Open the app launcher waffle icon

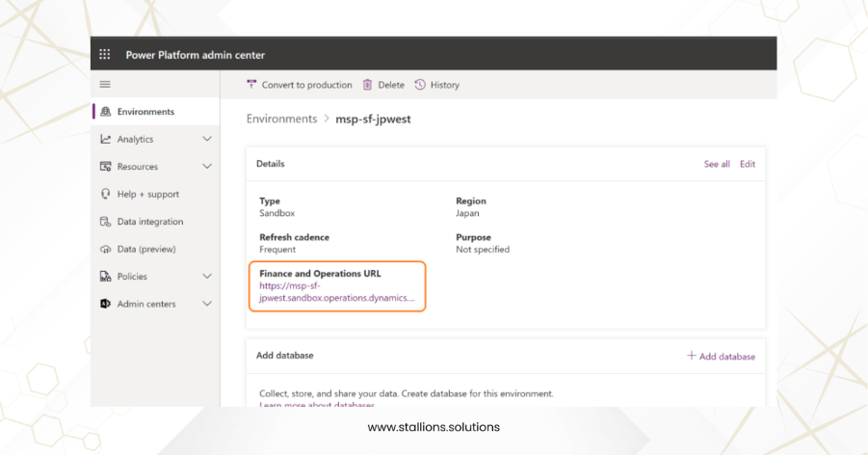pyautogui.click(x=105, y=55)
